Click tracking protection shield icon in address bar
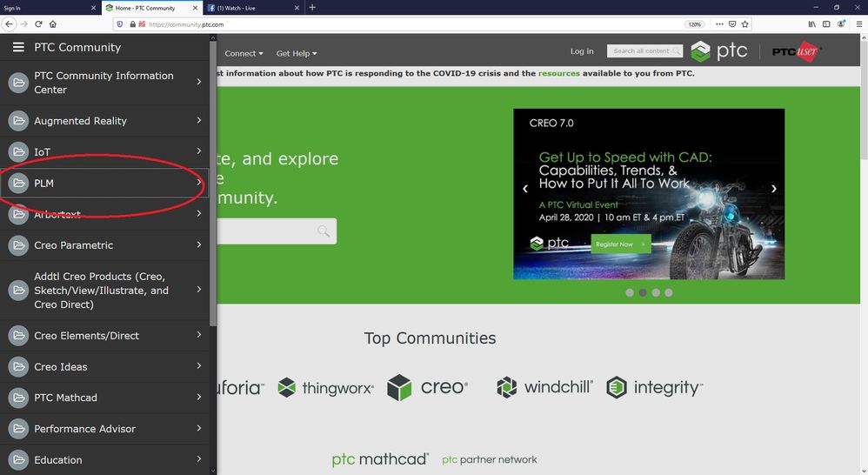Image resolution: width=868 pixels, height=475 pixels. pos(119,23)
